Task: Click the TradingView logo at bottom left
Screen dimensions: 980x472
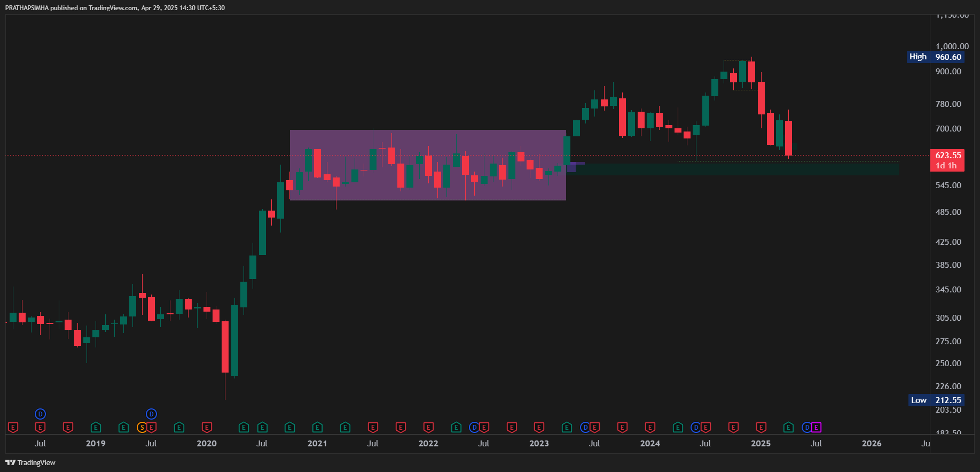Action: (x=30, y=462)
